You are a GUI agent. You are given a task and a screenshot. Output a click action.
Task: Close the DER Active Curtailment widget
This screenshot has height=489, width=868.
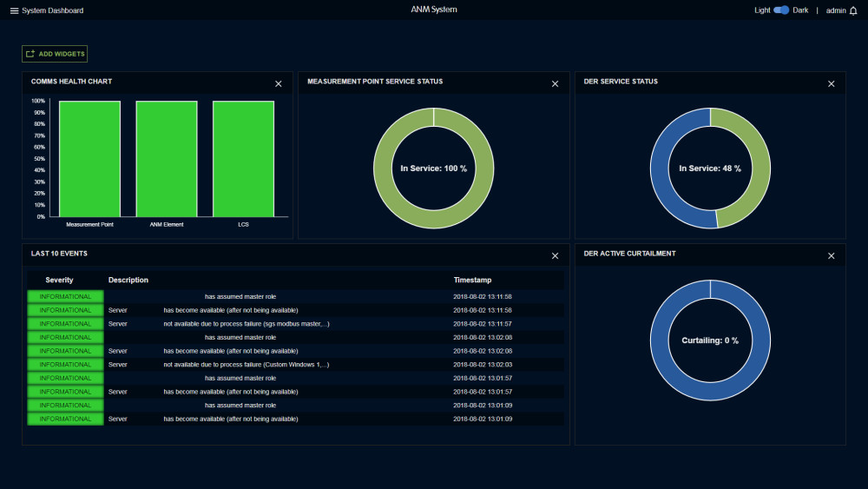tap(831, 256)
